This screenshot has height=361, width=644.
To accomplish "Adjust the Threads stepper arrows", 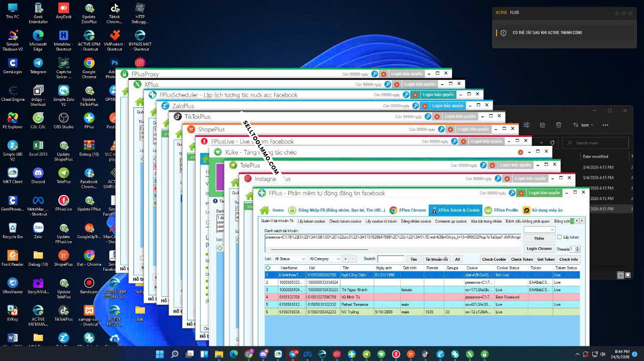I will click(x=578, y=249).
